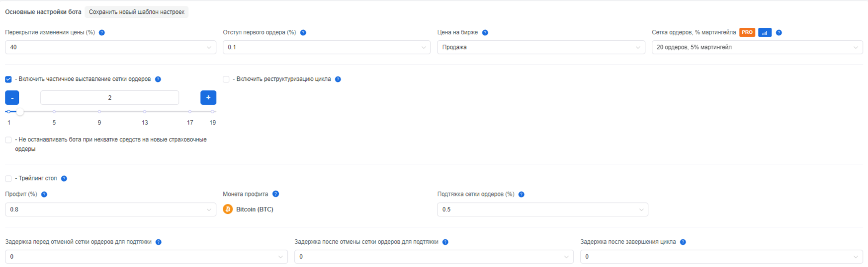
Task: Expand the Цена на бирже Продажа dropdown
Action: (541, 47)
